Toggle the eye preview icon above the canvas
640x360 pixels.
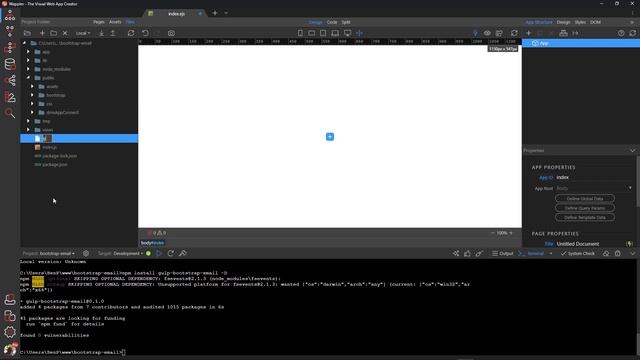487,33
